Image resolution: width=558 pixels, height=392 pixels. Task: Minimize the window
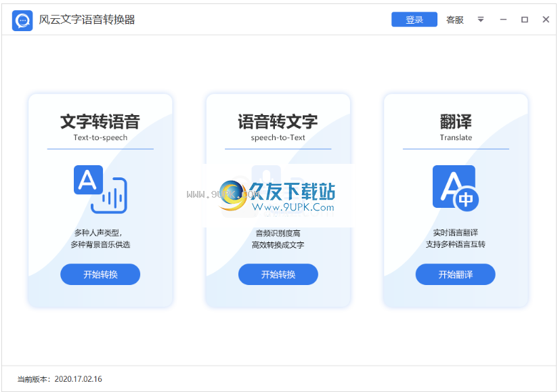pyautogui.click(x=503, y=20)
